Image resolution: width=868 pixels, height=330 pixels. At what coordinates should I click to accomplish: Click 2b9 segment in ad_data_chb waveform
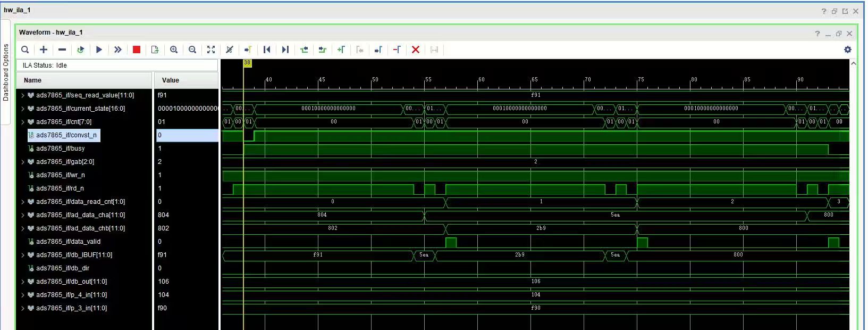541,228
